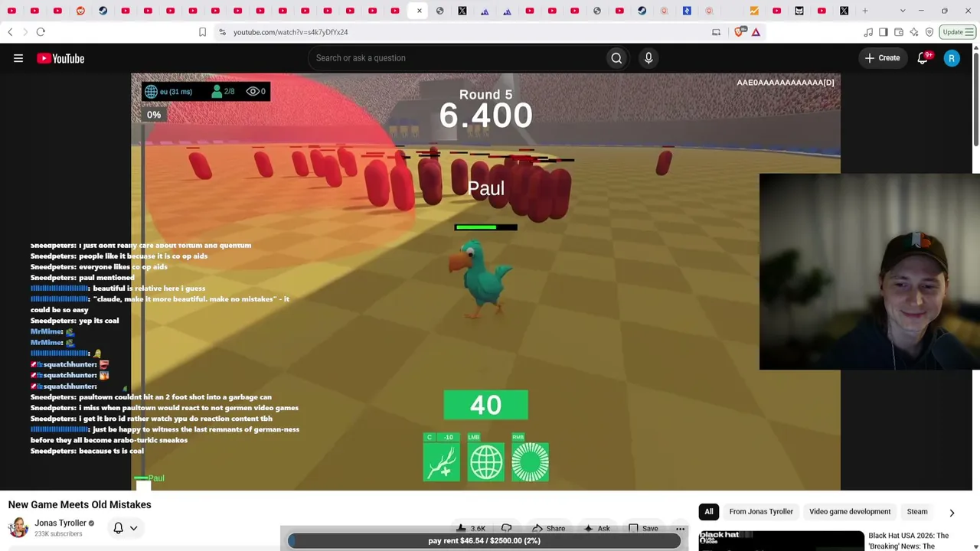This screenshot has width=980, height=551.
Task: Open the Create menu
Action: coord(882,58)
